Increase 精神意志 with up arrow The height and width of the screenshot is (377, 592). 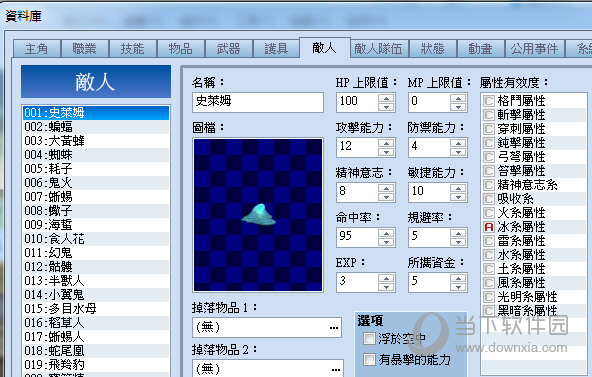tap(386, 188)
